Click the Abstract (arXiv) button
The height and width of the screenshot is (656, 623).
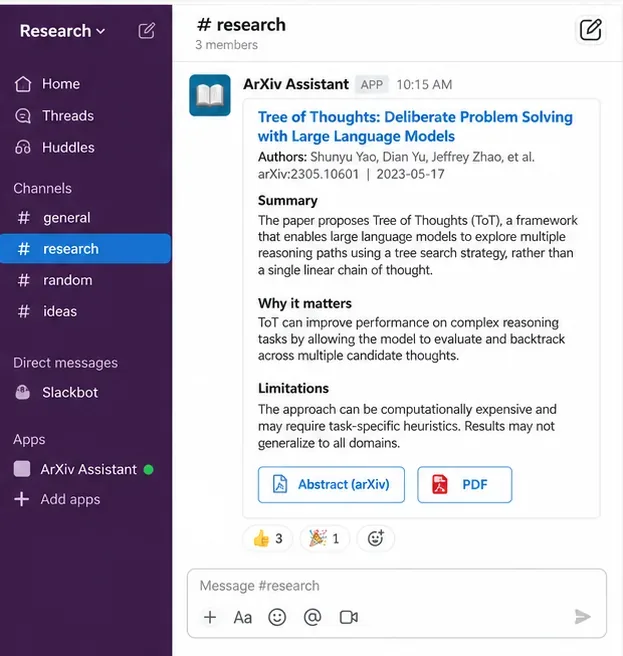[x=331, y=484]
